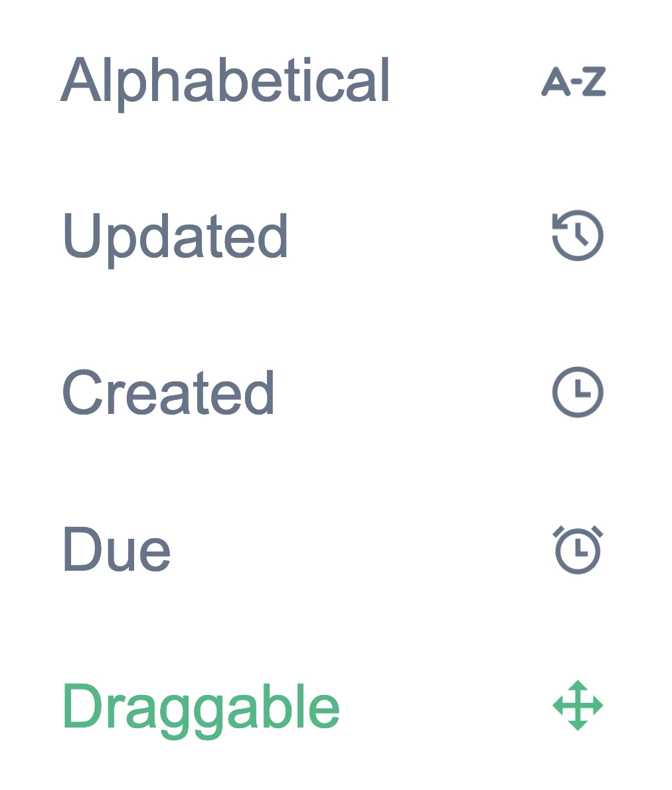Select the Draggable sort mode
Image resolution: width=672 pixels, height=790 pixels.
point(201,708)
